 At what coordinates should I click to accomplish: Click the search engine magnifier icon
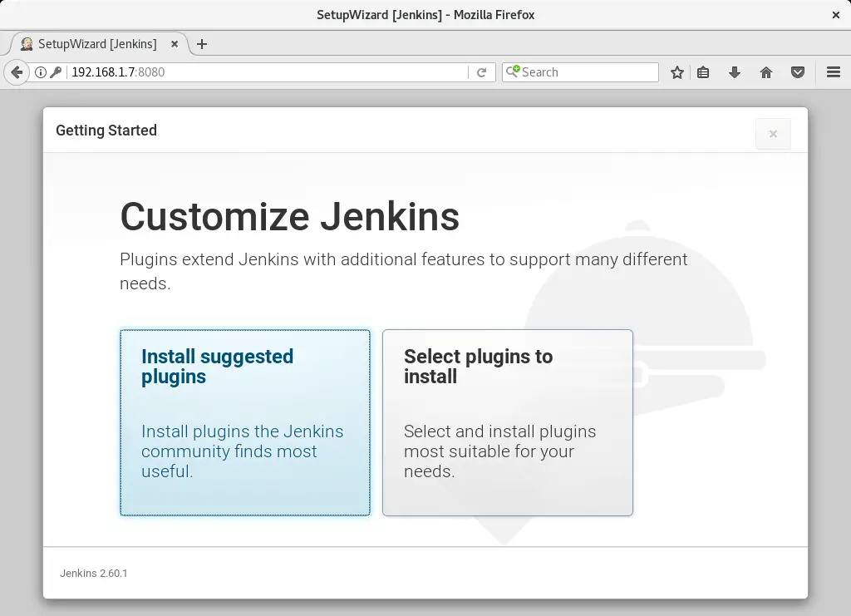click(x=512, y=71)
